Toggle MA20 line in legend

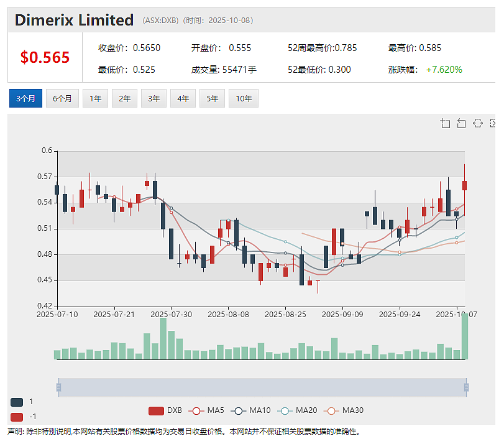pyautogui.click(x=297, y=410)
